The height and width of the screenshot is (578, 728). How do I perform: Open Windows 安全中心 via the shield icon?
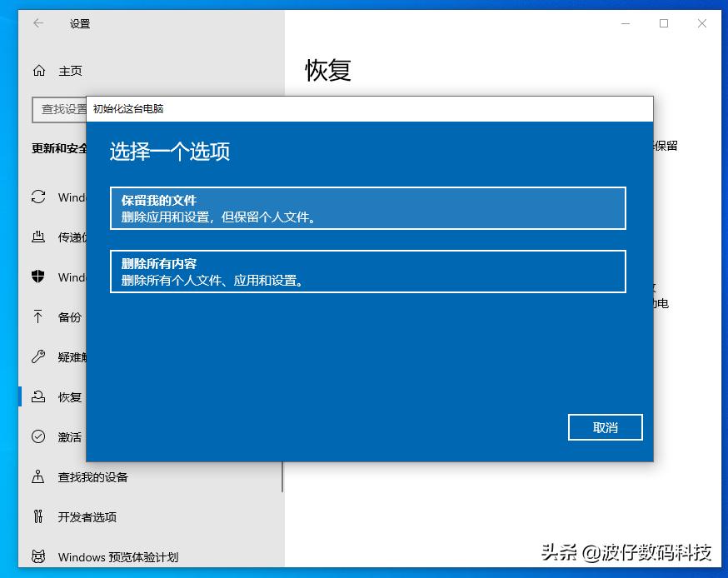click(x=39, y=277)
